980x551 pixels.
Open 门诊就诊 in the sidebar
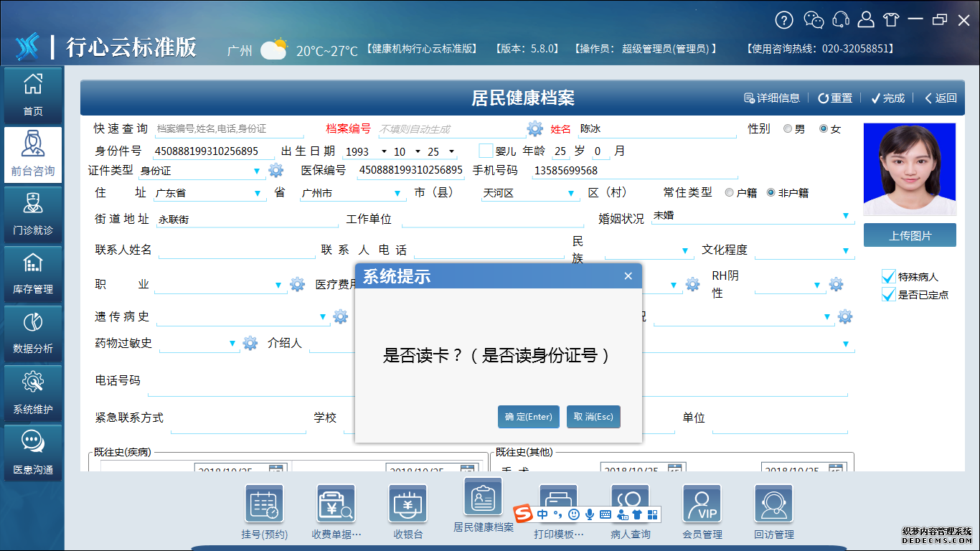point(33,214)
